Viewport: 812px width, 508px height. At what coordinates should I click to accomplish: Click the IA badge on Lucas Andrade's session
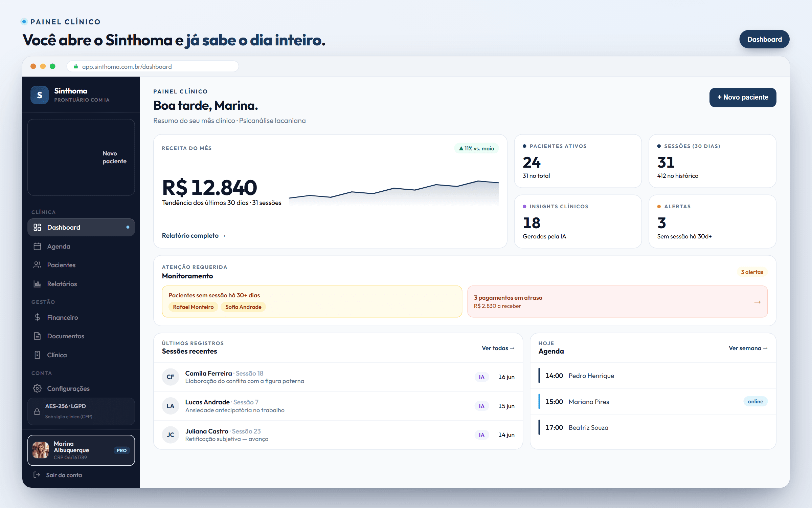tap(482, 406)
